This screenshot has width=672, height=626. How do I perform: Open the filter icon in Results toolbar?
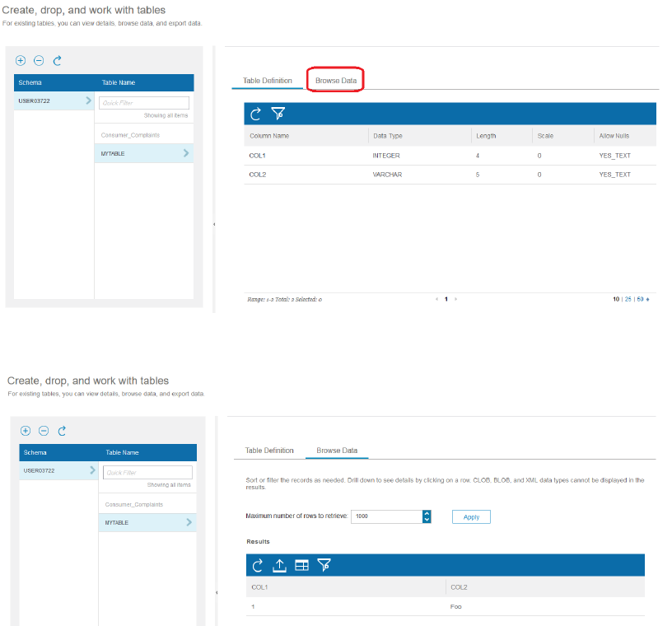click(324, 565)
